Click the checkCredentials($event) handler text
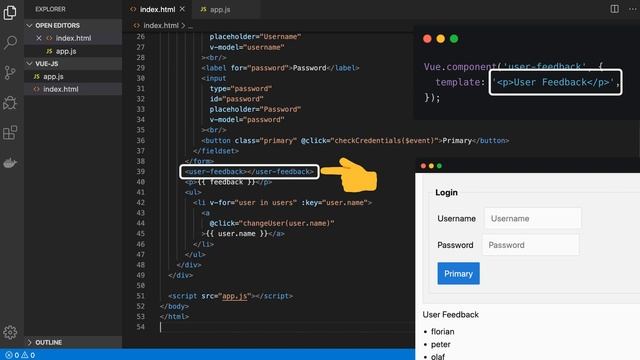The image size is (640, 360). coord(385,140)
